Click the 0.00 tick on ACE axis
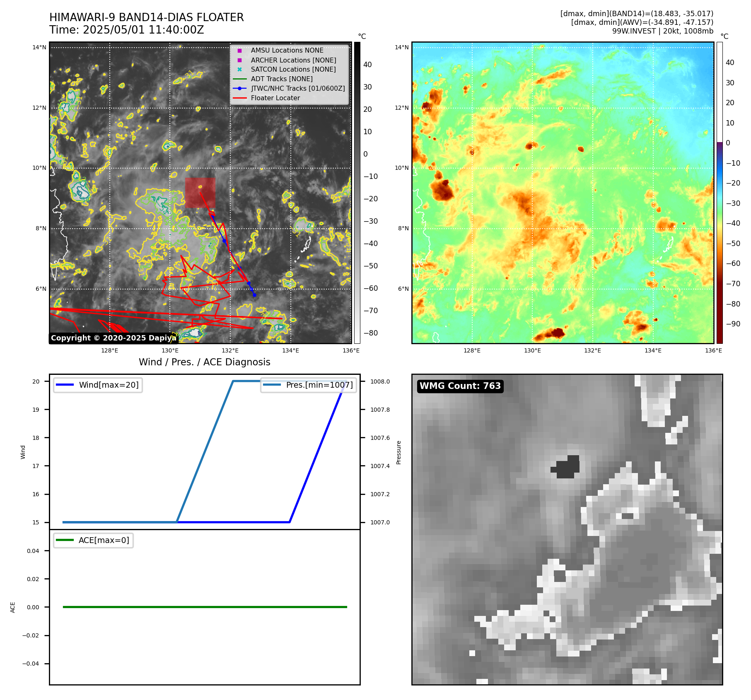The height and width of the screenshot is (700, 751). coord(33,607)
